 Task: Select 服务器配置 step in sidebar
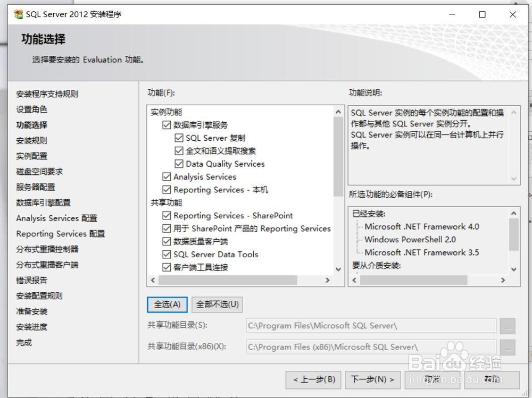click(36, 187)
